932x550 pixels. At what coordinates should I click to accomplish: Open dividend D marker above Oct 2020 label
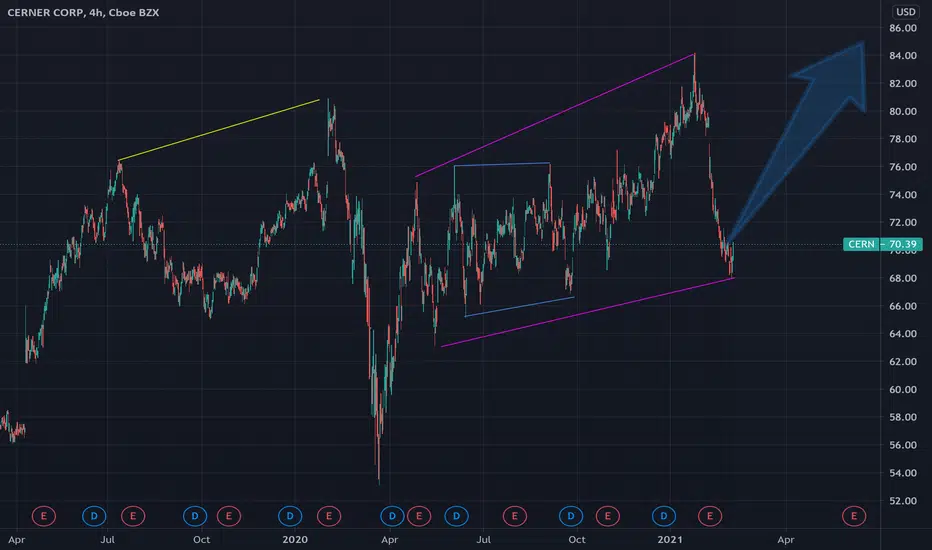click(x=571, y=516)
